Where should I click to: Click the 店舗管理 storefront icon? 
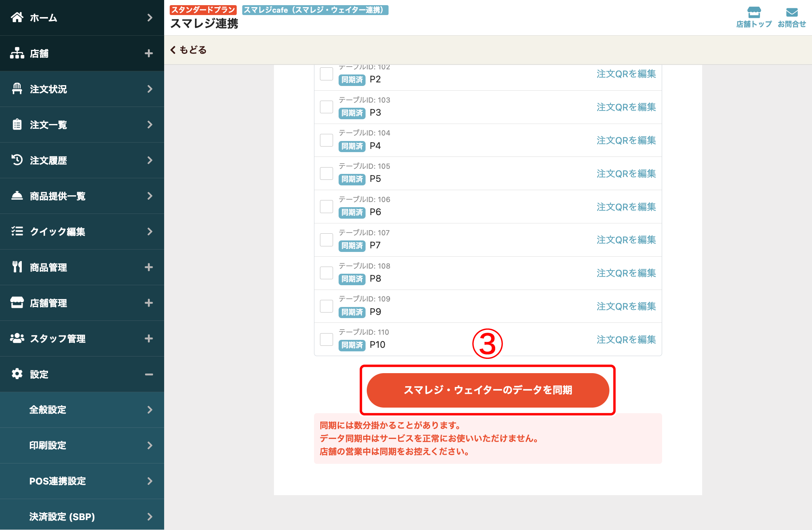(17, 302)
